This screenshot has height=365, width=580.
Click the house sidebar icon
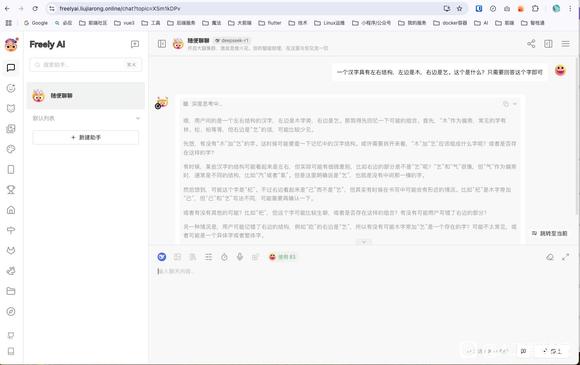[x=11, y=210]
